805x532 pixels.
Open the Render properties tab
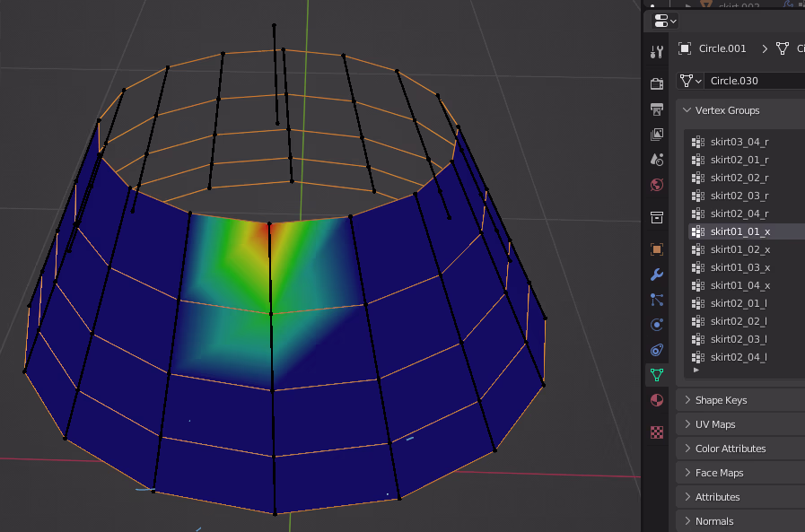click(x=657, y=83)
